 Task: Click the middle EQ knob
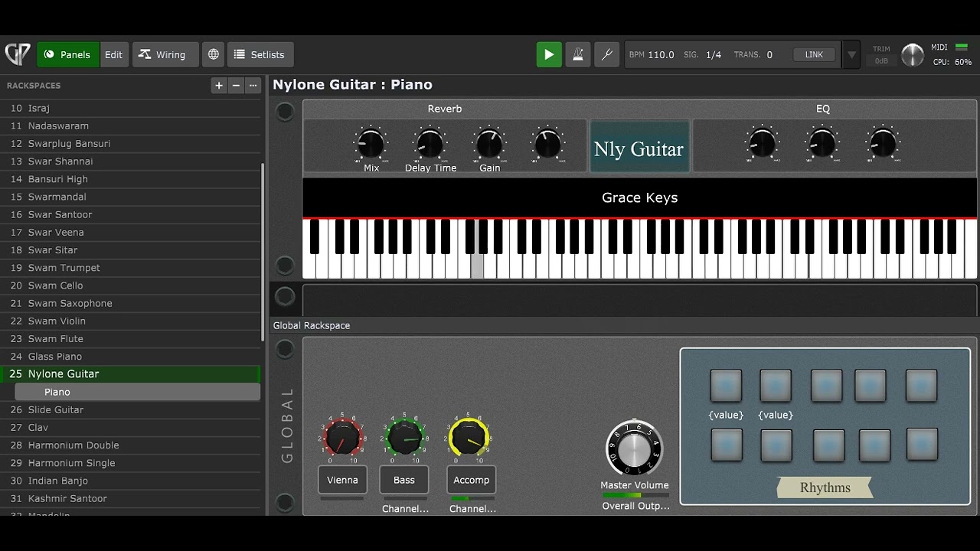(822, 143)
